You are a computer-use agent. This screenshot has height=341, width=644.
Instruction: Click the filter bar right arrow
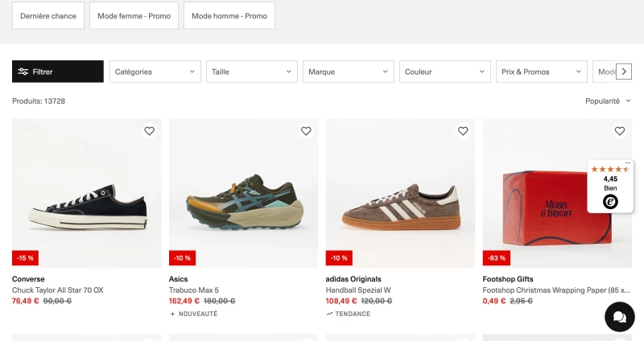tap(625, 72)
